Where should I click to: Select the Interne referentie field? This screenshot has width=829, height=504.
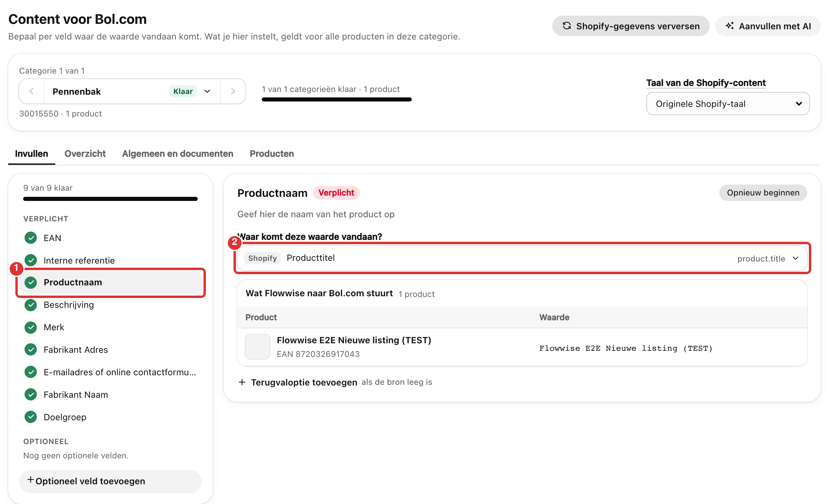click(110, 260)
